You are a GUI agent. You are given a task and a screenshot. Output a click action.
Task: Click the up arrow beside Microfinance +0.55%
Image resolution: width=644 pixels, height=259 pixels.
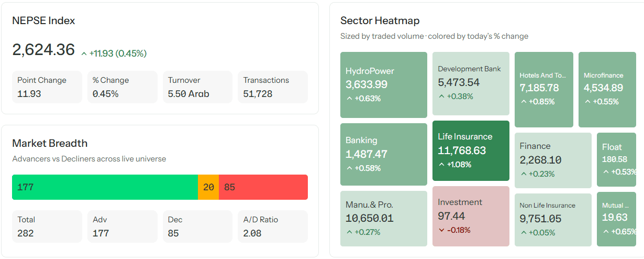[587, 102]
